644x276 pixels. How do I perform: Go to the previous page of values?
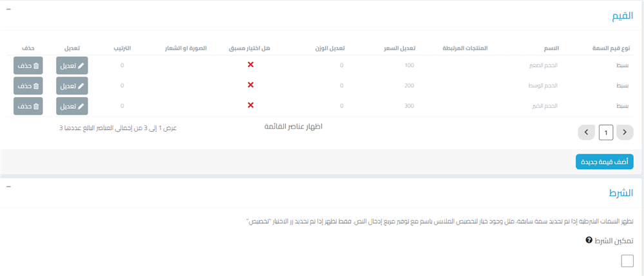625,133
